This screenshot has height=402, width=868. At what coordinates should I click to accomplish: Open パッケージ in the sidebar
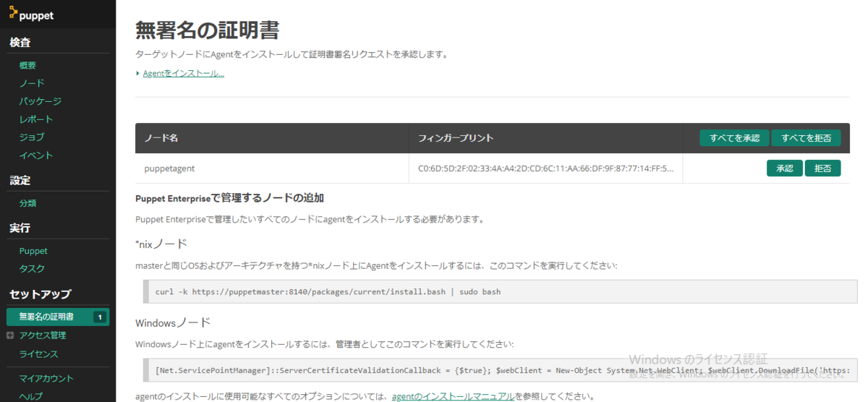click(41, 101)
